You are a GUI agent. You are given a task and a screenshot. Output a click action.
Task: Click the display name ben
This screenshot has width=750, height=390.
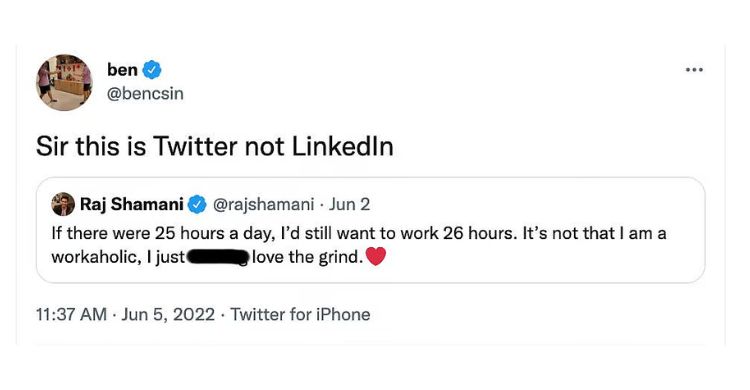click(122, 70)
